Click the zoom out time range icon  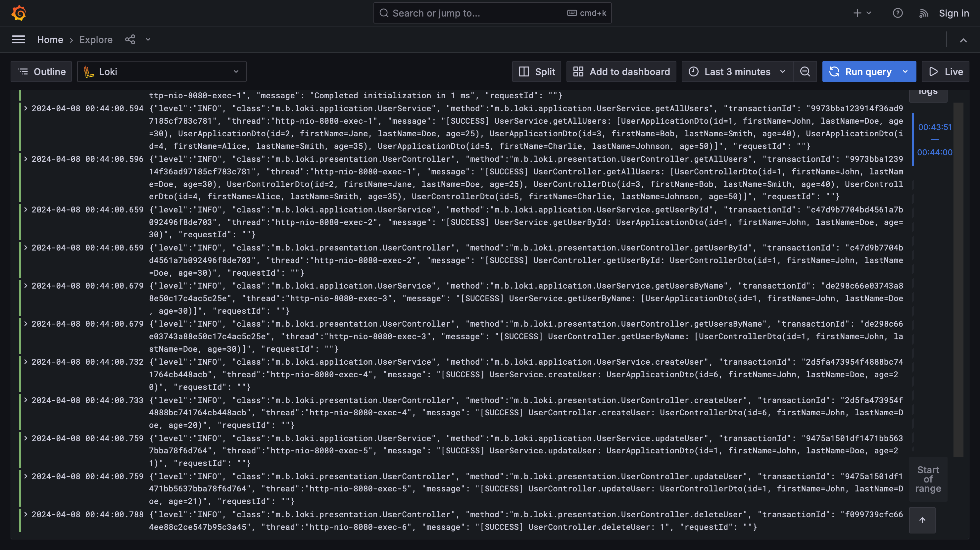(x=805, y=71)
